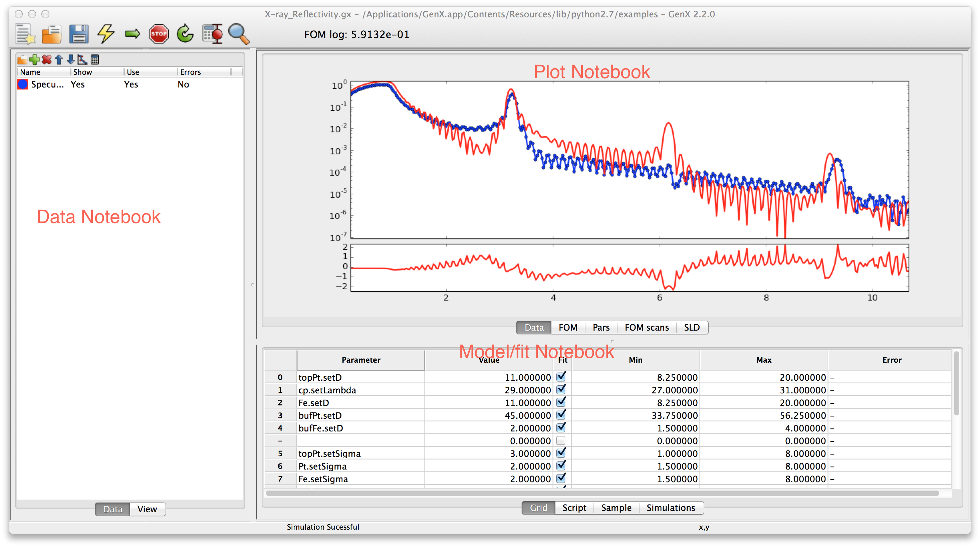
Task: Click the vertical scrollbar of the parameter grid
Action: tap(956, 383)
